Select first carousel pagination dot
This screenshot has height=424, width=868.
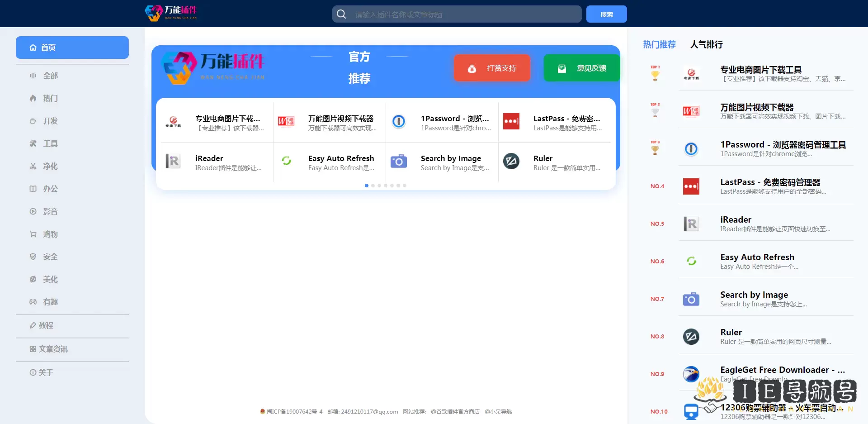click(367, 186)
